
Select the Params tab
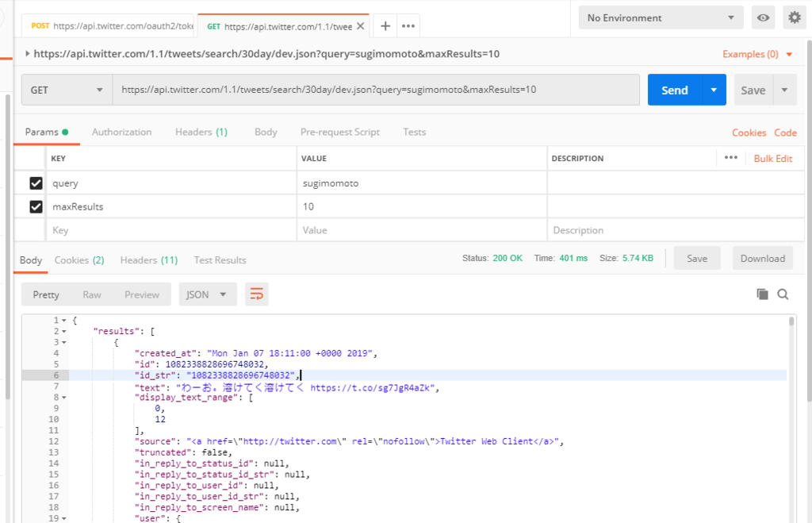click(x=47, y=132)
